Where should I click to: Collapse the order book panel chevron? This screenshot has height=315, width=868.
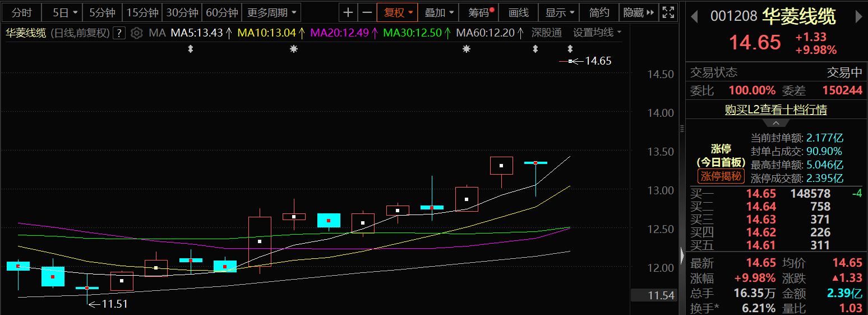click(776, 123)
